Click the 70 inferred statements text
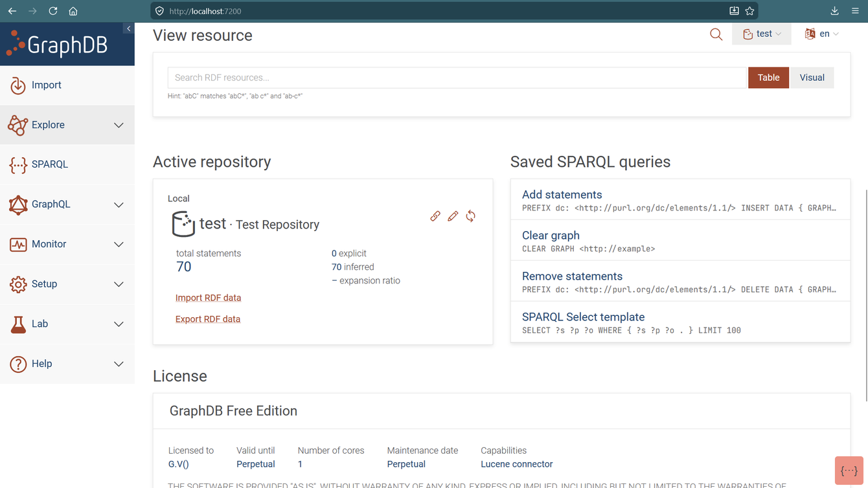 (x=352, y=267)
